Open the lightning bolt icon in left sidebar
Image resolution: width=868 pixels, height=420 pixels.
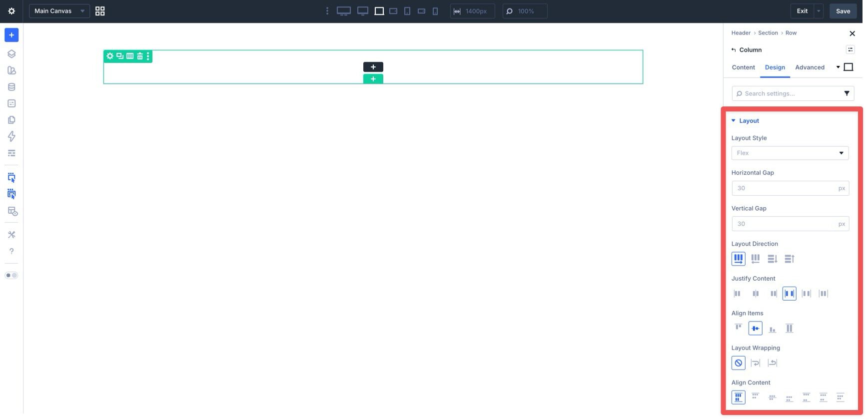(x=11, y=136)
